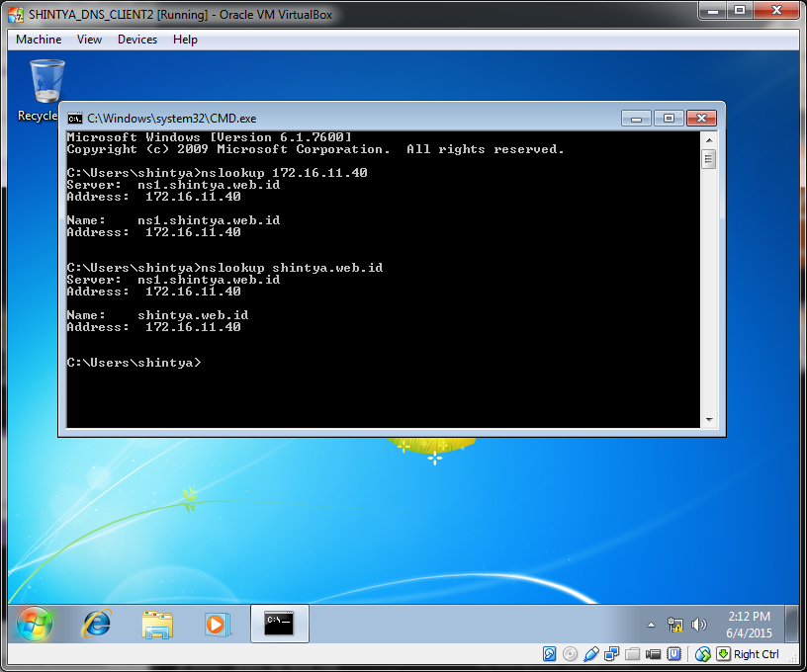Click the Copyright 2009 Microsoft line
Image resolution: width=807 pixels, height=672 pixels.
315,149
